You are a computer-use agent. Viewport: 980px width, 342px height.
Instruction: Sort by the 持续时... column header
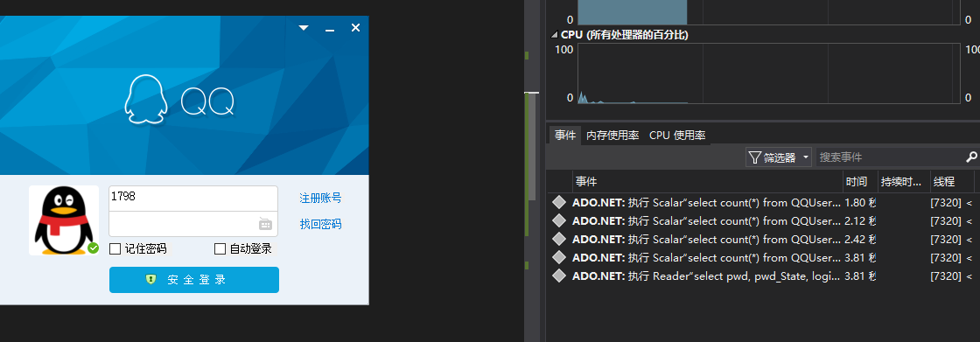click(x=904, y=182)
